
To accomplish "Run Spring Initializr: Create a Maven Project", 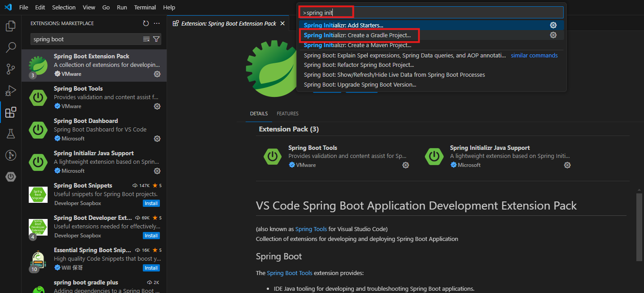I will click(x=432, y=45).
